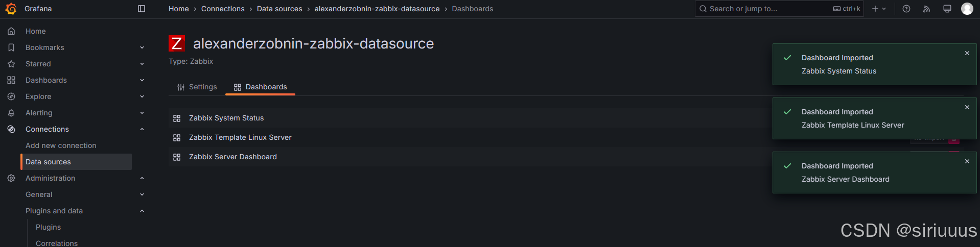Open Explore menu label in the sidebar
This screenshot has height=247, width=980.
point(38,96)
